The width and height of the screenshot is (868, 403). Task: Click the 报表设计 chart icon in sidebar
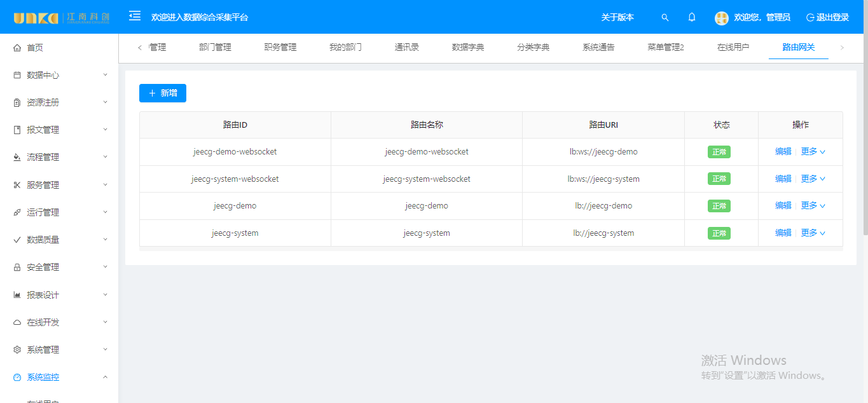click(17, 295)
